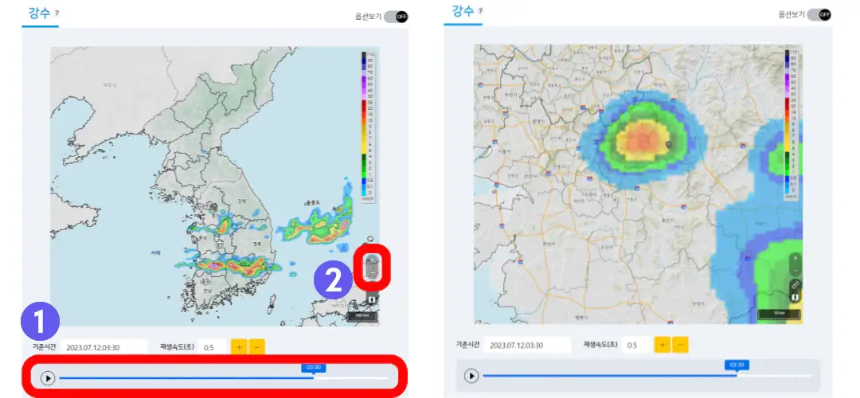
Task: Toggle 옵션보기 switch in the right panel
Action: (x=819, y=15)
